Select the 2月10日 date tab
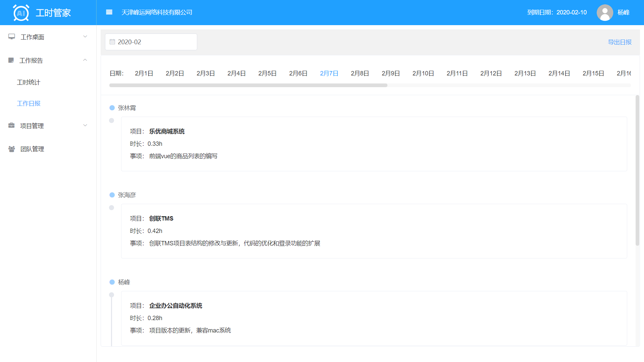 (423, 73)
